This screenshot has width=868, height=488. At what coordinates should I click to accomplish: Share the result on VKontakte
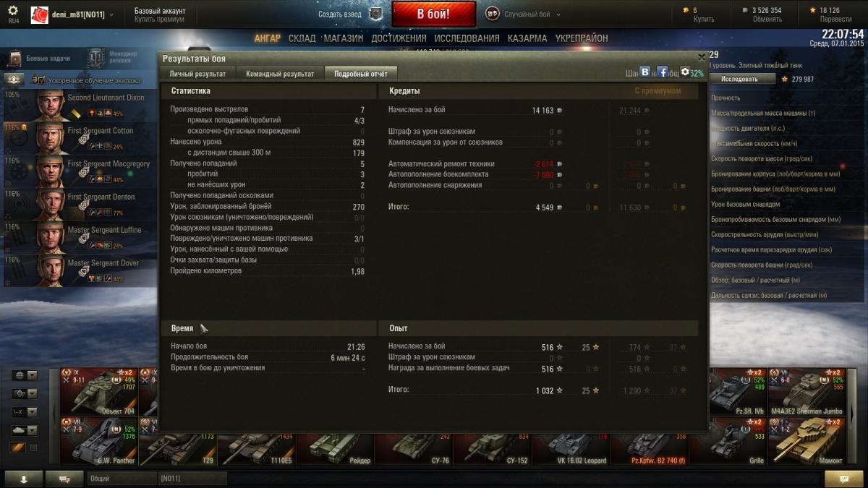(x=645, y=72)
